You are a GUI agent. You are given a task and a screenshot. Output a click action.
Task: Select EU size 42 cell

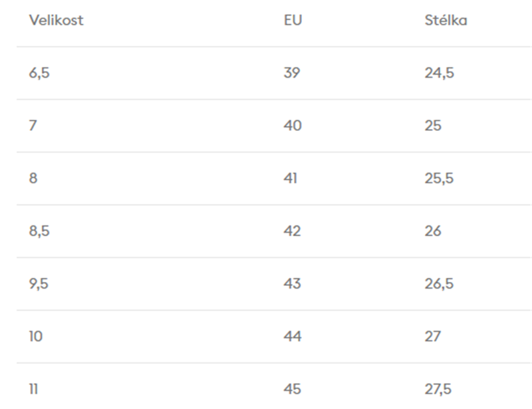tap(292, 231)
